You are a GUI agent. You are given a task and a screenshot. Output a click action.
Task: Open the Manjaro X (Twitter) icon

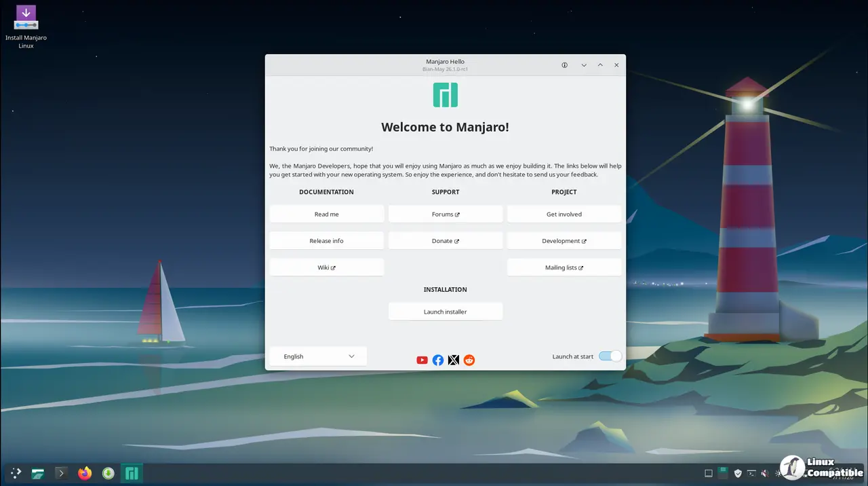tap(454, 360)
